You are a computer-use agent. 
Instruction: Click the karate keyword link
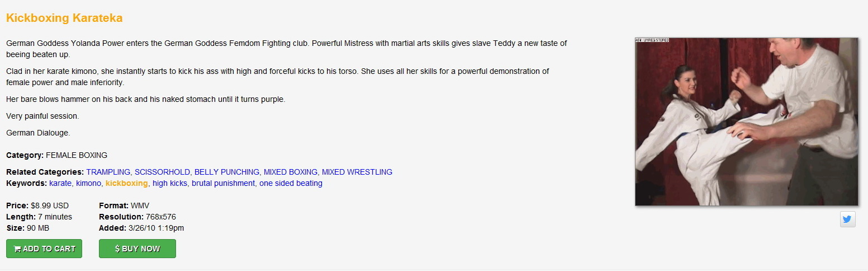(60, 183)
